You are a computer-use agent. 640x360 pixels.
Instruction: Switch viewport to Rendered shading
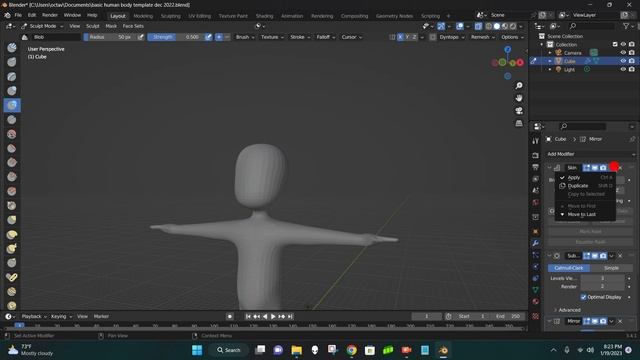[513, 26]
